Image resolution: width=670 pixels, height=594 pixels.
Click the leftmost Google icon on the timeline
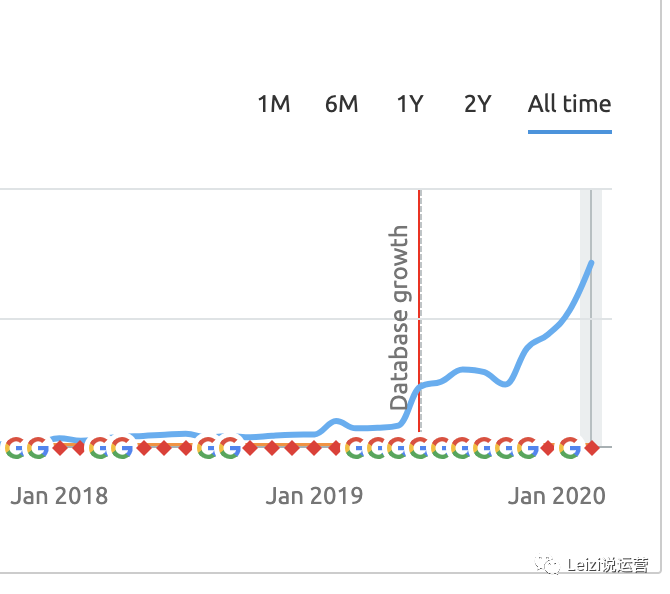click(x=15, y=447)
